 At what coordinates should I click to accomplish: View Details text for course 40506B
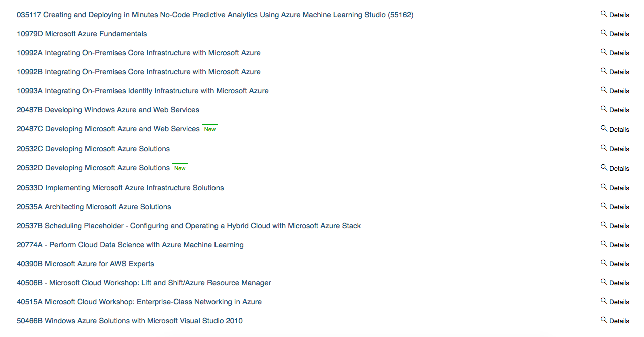tap(619, 283)
